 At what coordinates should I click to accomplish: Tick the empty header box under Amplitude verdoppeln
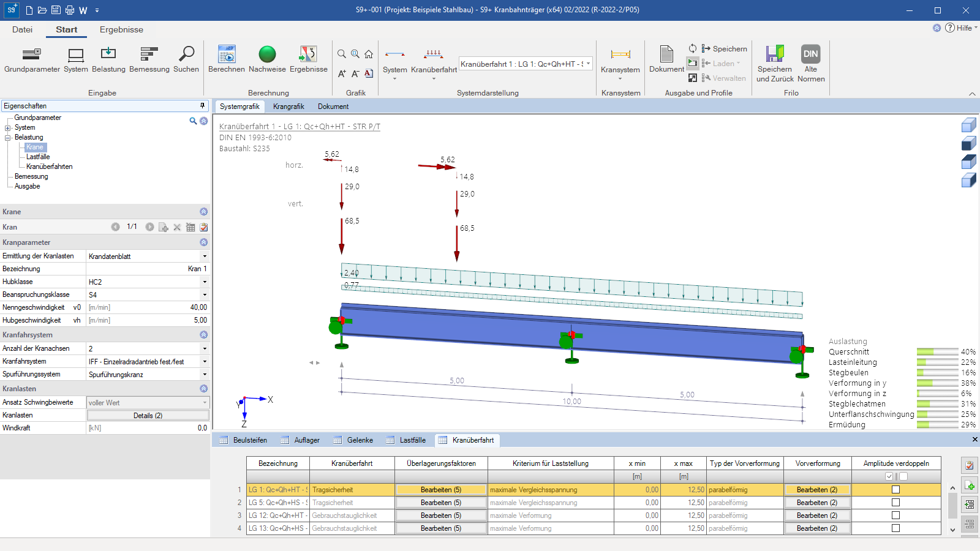pyautogui.click(x=903, y=476)
